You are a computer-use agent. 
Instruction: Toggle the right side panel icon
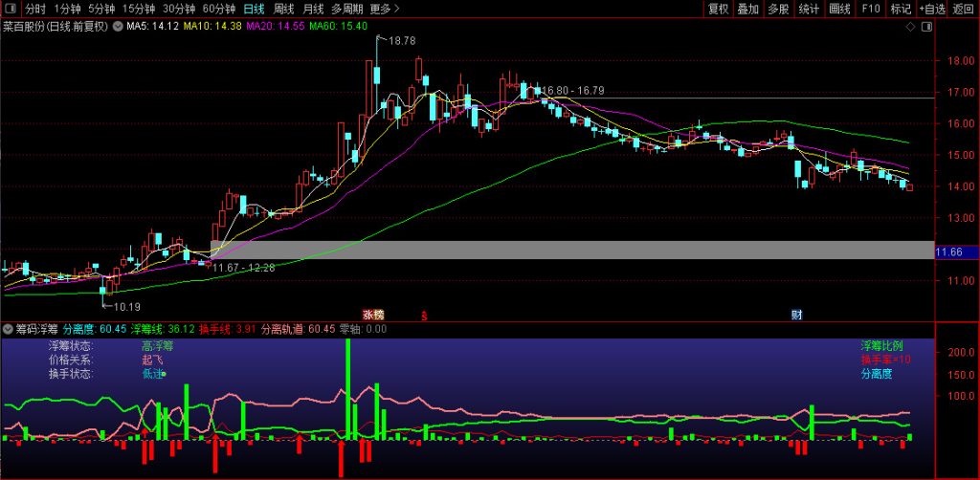924,27
